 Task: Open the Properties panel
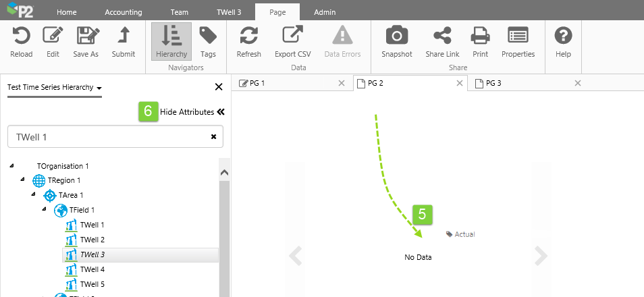518,36
